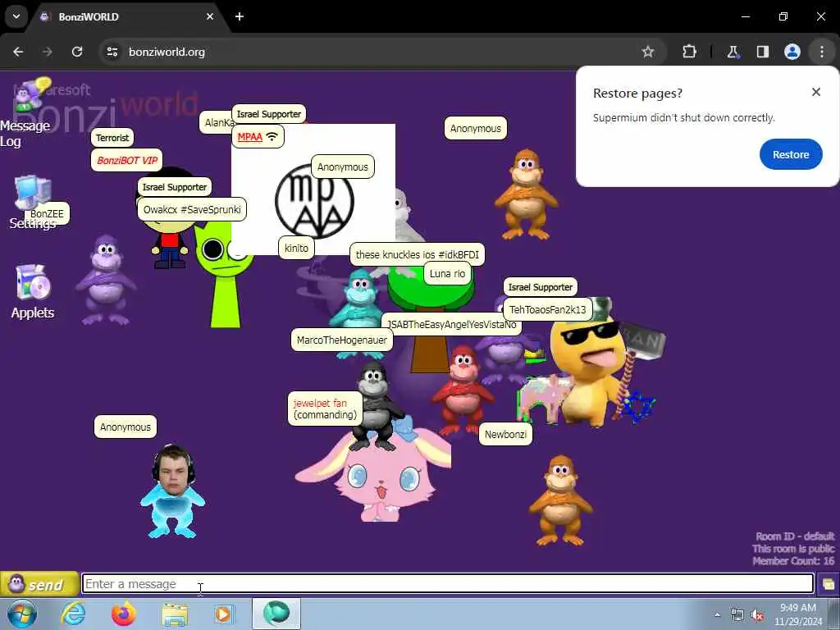Screen dimensions: 840x630
Task: Launch Firefox from the taskbar
Action: (x=124, y=614)
